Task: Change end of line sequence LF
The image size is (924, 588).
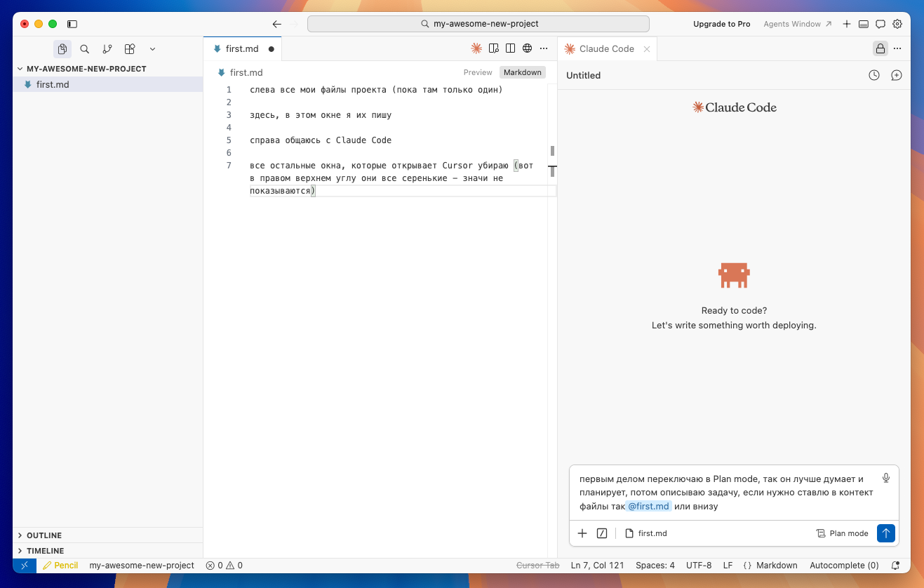Action: point(728,566)
